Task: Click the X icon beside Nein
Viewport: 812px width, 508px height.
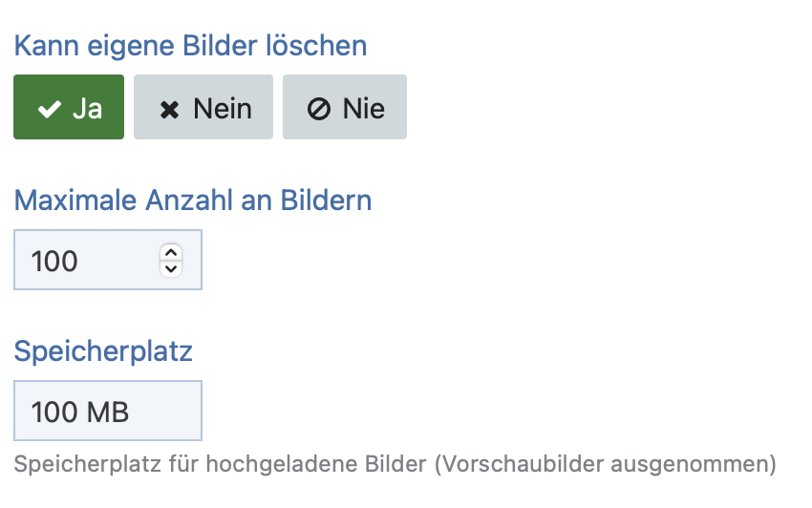Action: point(169,109)
